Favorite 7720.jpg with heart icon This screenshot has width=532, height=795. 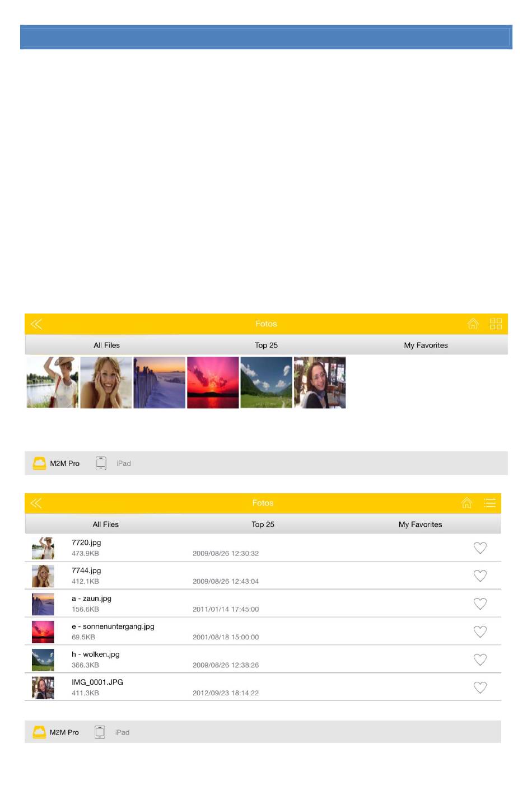pos(480,548)
